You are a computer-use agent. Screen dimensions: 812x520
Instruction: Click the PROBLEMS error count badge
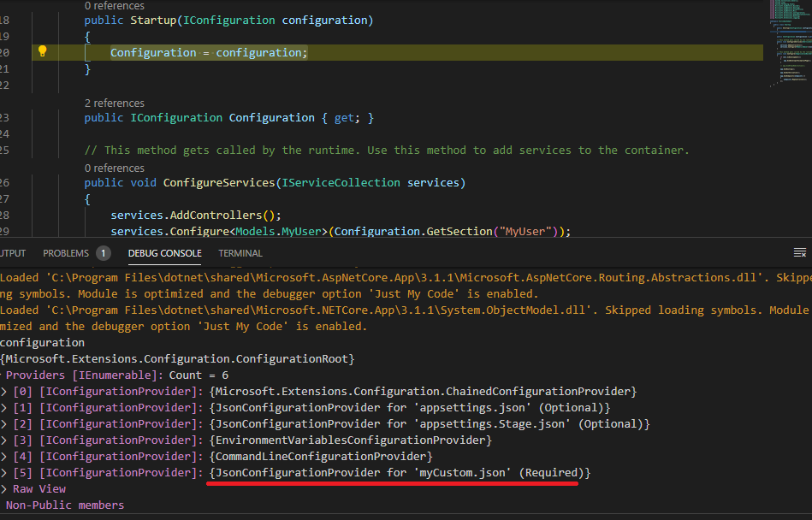pyautogui.click(x=103, y=252)
